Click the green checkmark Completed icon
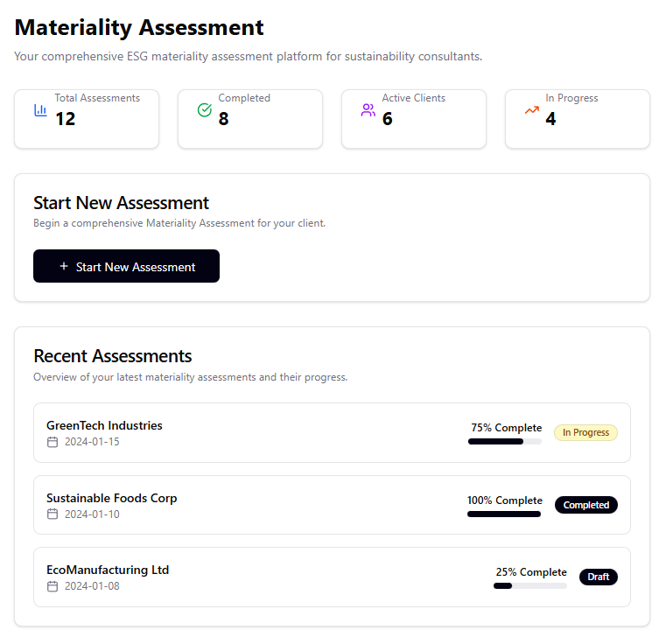The width and height of the screenshot is (666, 644). (x=204, y=110)
